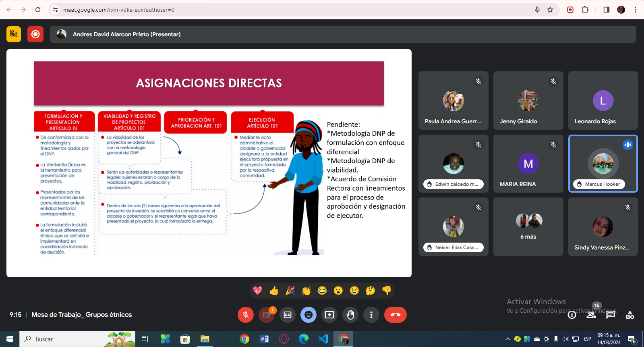Send the sparkling heart reaction
Viewport: 644px width, 347px height.
(x=258, y=290)
